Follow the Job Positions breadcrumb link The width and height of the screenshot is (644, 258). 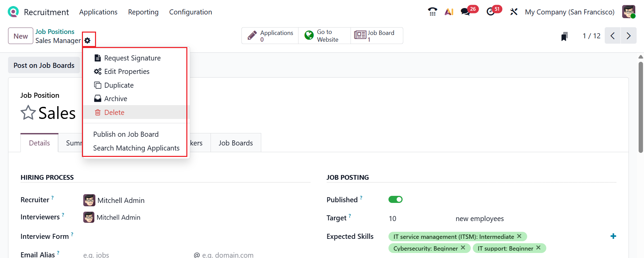tap(55, 32)
